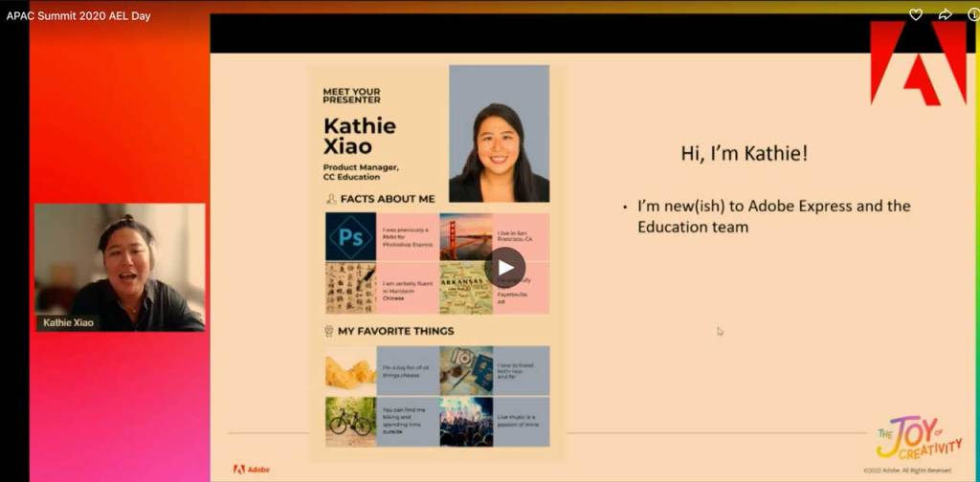
Task: Click the Chinese calligraphy image
Action: pos(350,288)
